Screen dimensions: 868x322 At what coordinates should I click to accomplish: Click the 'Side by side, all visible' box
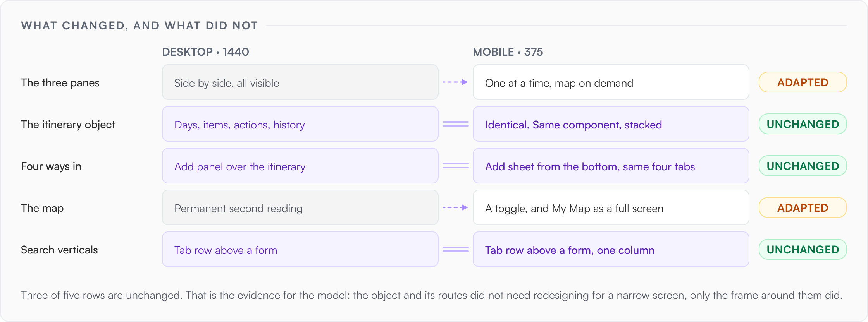click(300, 82)
